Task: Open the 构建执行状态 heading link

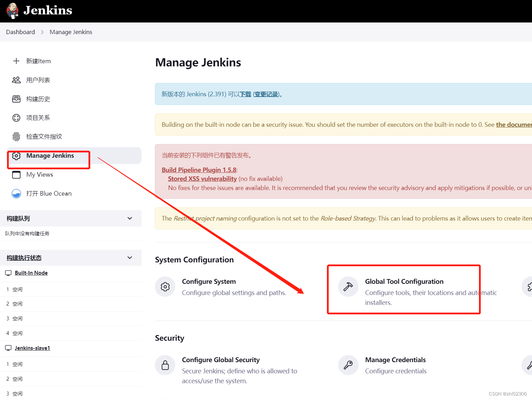Action: [x=24, y=258]
